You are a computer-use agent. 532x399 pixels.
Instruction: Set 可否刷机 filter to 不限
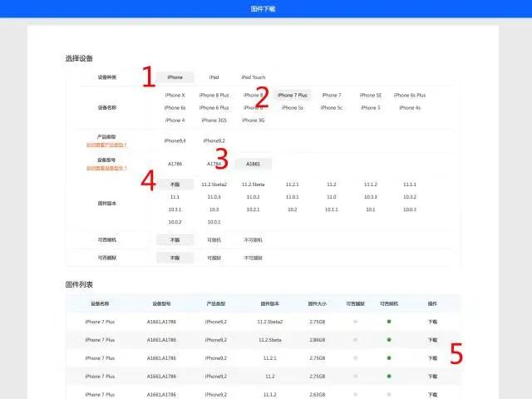click(175, 240)
